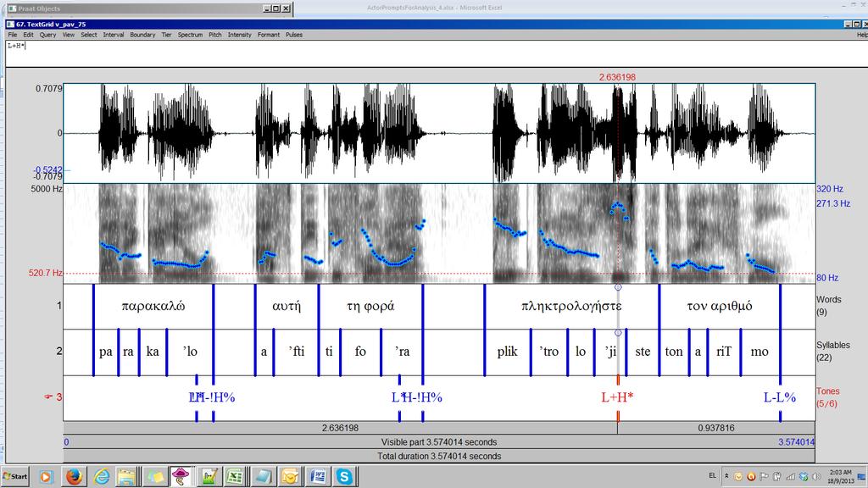This screenshot has width=868, height=488.
Task: Open Outlook from the taskbar
Action: 290,476
